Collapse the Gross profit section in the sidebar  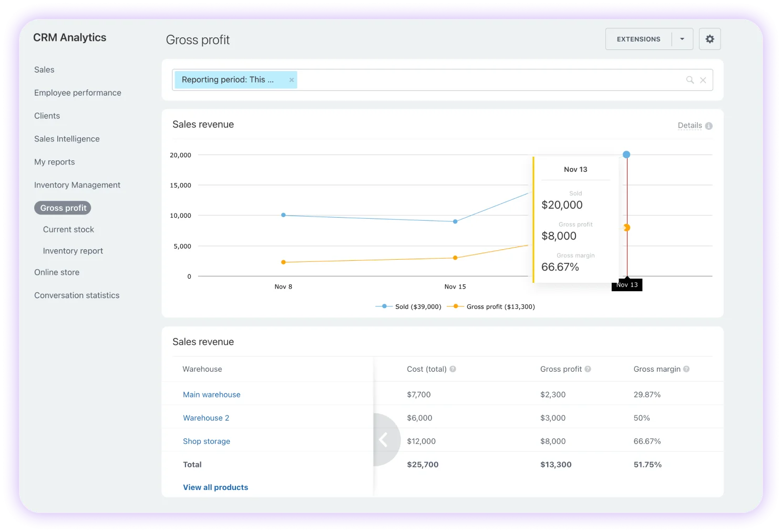(x=63, y=208)
